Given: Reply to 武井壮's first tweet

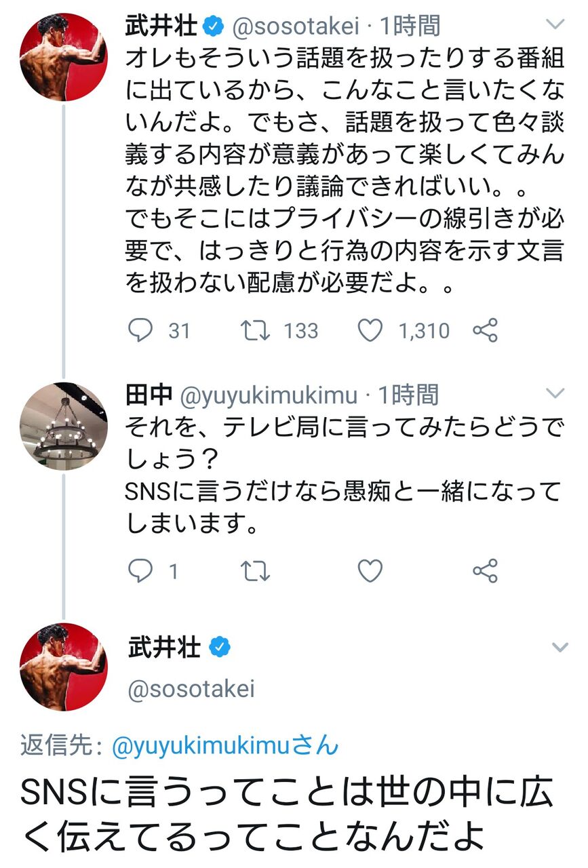Looking at the screenshot, I should [140, 330].
